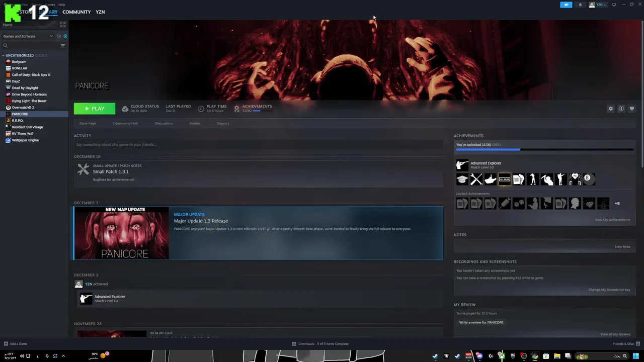The height and width of the screenshot is (362, 644).
Task: Open the Discussions tab
Action: (164, 123)
